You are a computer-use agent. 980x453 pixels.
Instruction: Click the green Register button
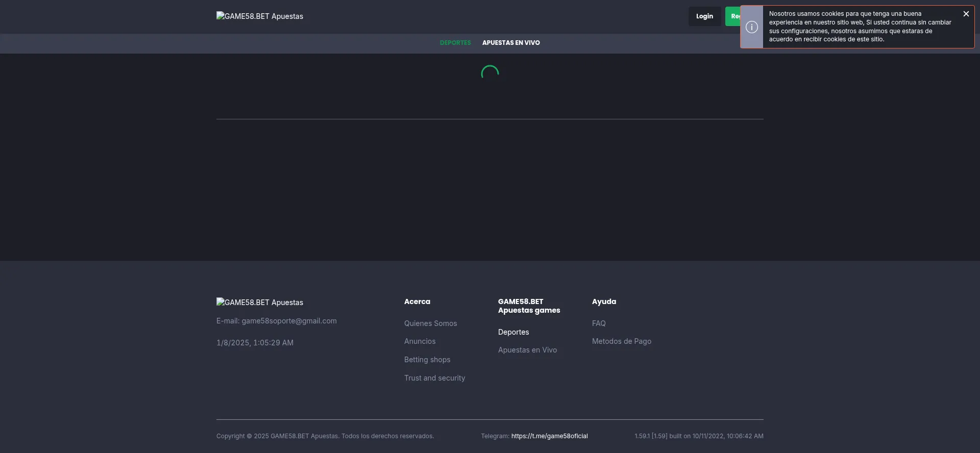pos(733,16)
